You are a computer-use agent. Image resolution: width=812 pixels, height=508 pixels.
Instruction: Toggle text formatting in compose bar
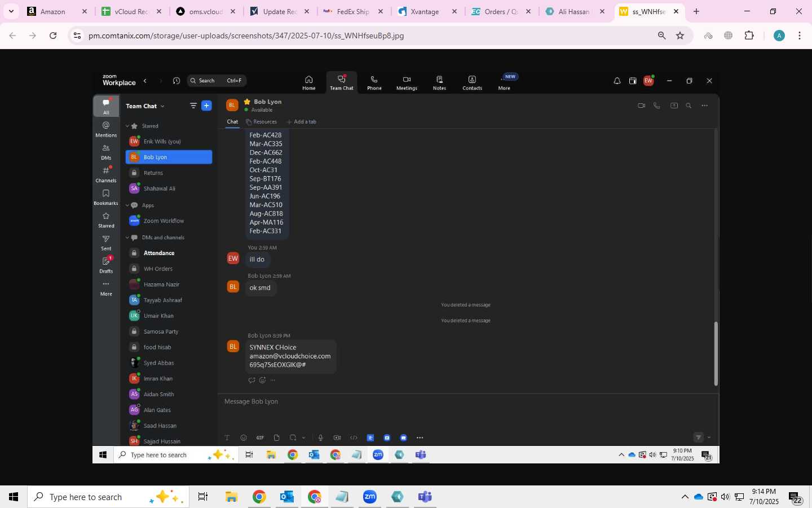227,438
